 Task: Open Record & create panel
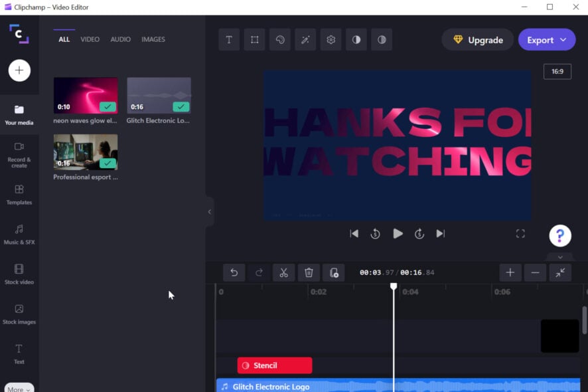tap(19, 155)
